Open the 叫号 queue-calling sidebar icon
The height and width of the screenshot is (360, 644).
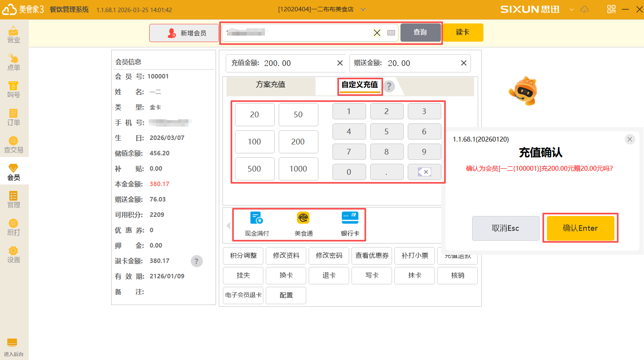click(13, 89)
